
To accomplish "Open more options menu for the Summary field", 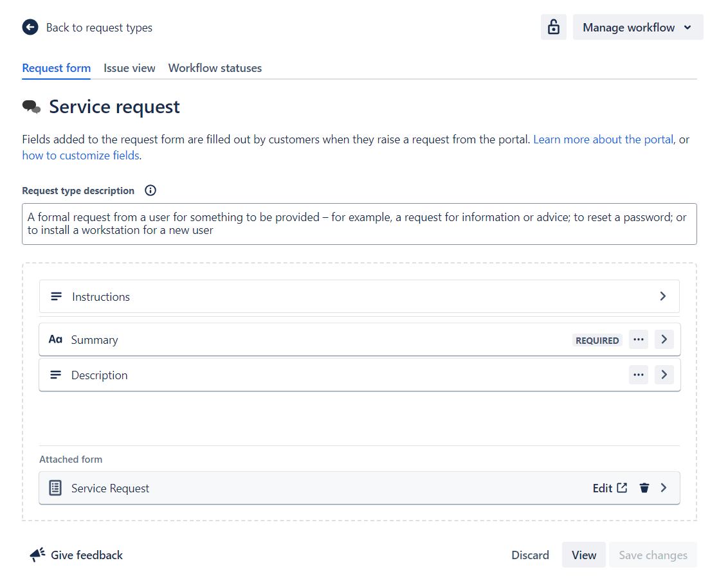I will pyautogui.click(x=638, y=339).
